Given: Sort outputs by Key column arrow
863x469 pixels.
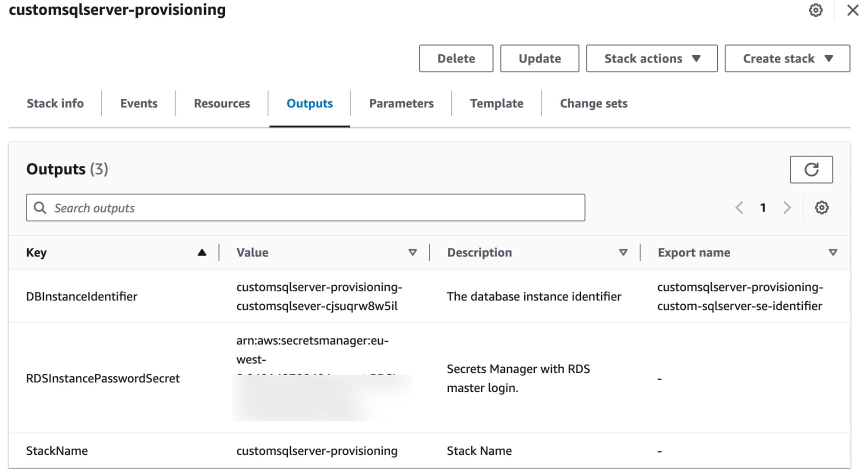Looking at the screenshot, I should 203,253.
